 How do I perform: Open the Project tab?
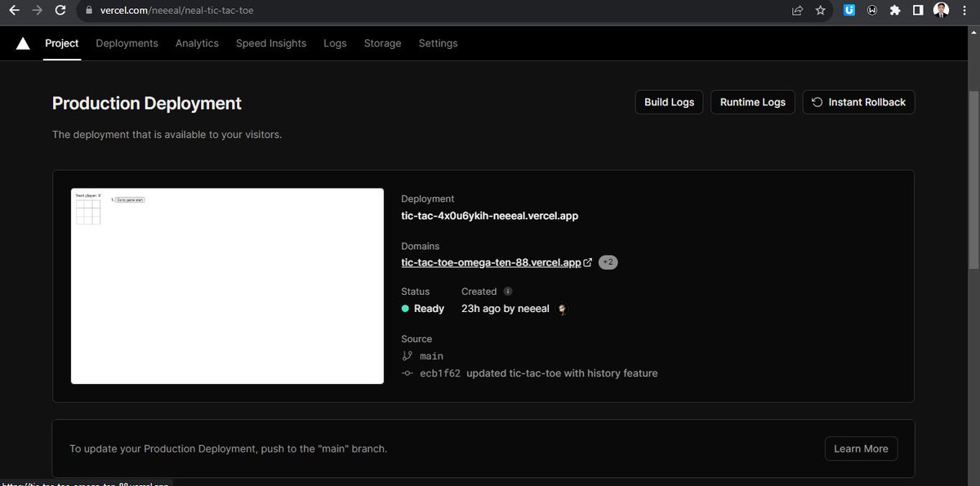tap(62, 43)
